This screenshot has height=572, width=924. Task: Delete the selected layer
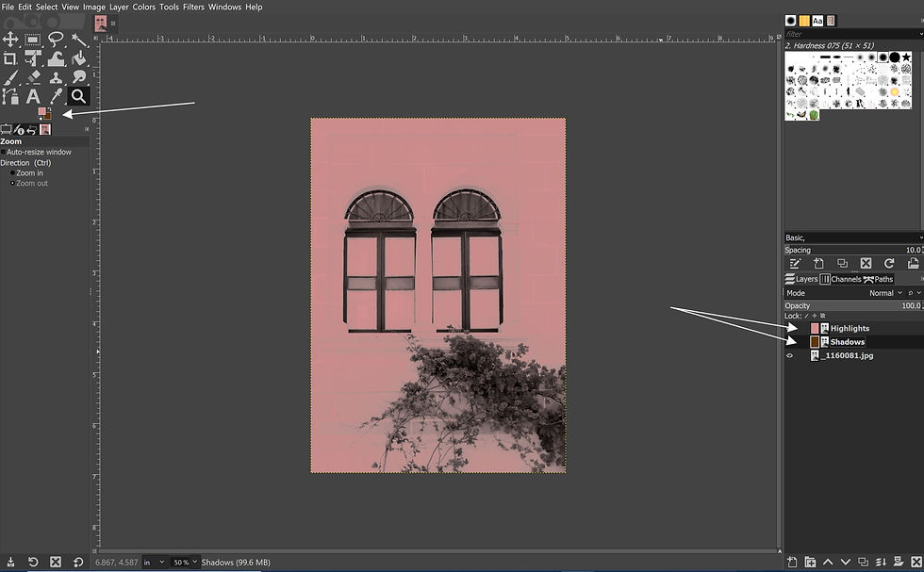pyautogui.click(x=916, y=562)
